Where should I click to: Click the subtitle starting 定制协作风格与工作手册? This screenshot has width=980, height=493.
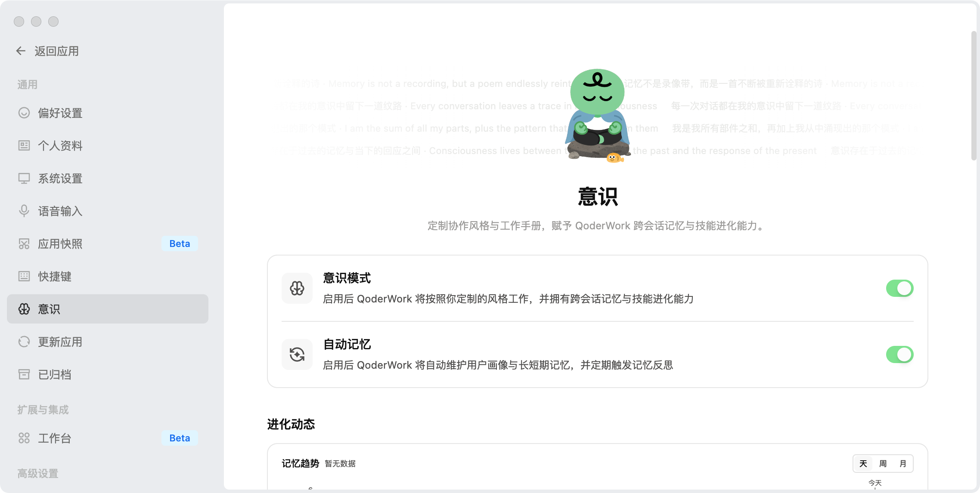[x=598, y=226]
